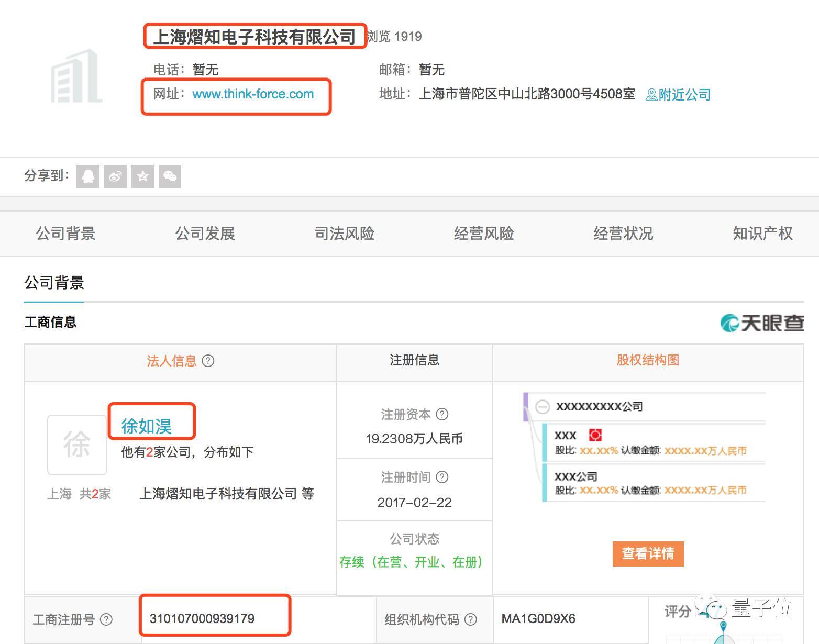
Task: Click the 查看详情 orange button
Action: point(648,553)
